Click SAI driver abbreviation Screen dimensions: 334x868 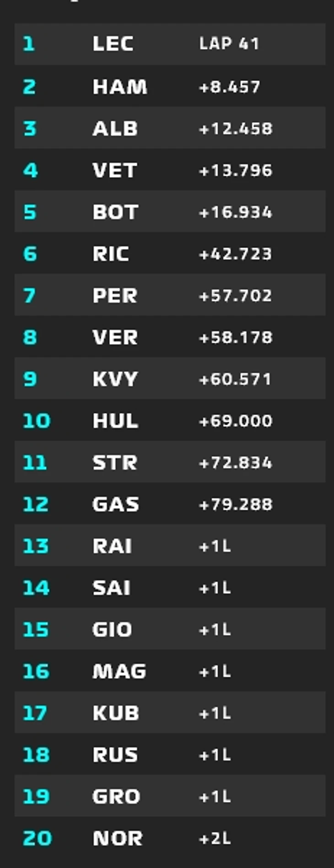tap(112, 588)
